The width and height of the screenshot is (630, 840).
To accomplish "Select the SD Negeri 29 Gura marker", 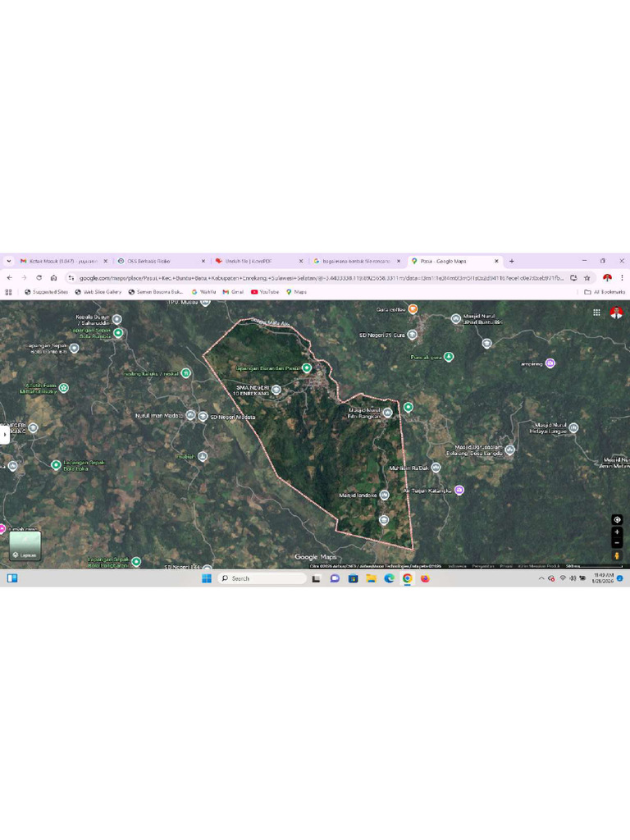I will [x=412, y=335].
